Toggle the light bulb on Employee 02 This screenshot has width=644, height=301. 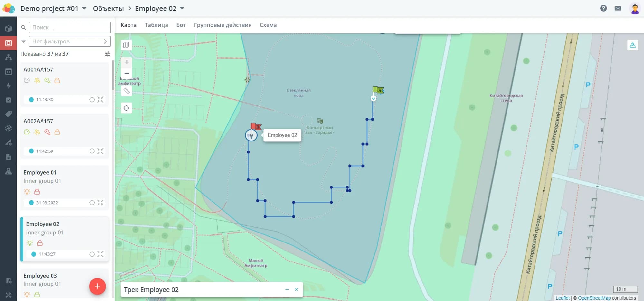pyautogui.click(x=30, y=243)
